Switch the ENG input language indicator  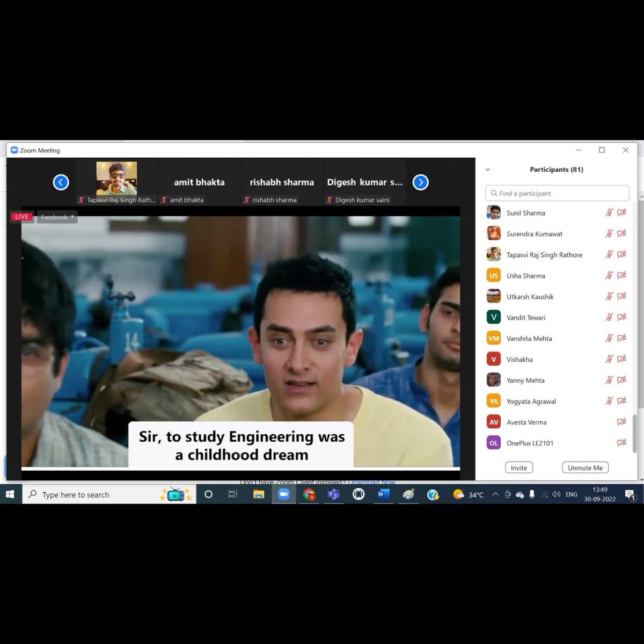click(572, 494)
